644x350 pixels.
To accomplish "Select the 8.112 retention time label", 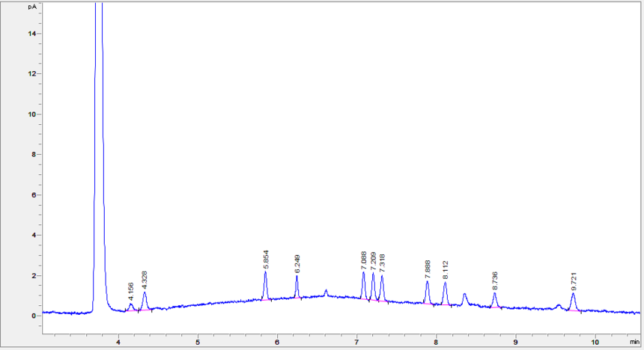I will [446, 270].
